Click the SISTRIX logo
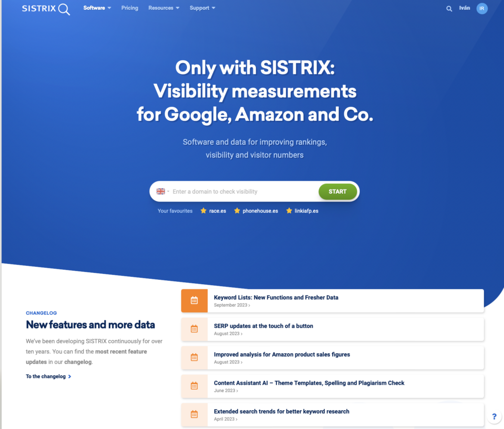 tap(46, 9)
